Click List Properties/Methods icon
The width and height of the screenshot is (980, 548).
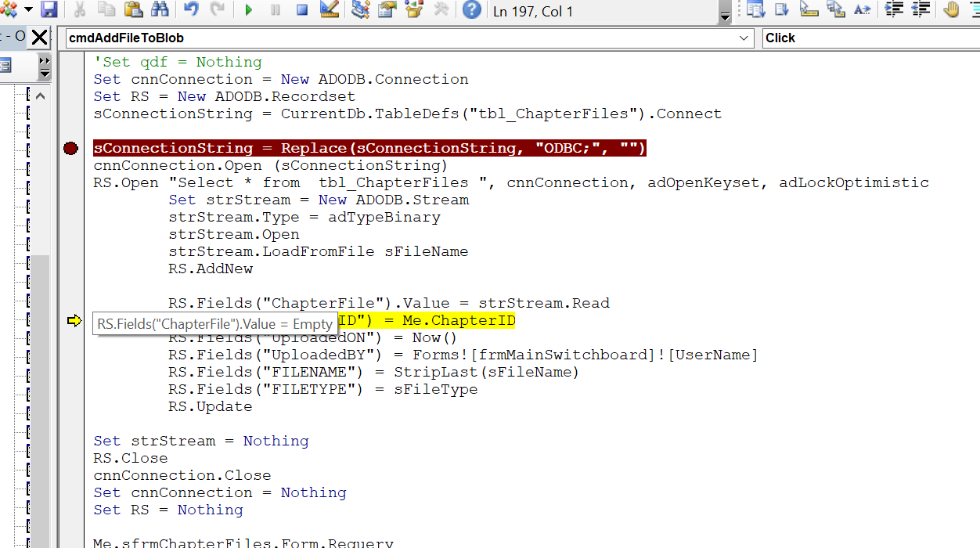click(x=755, y=10)
